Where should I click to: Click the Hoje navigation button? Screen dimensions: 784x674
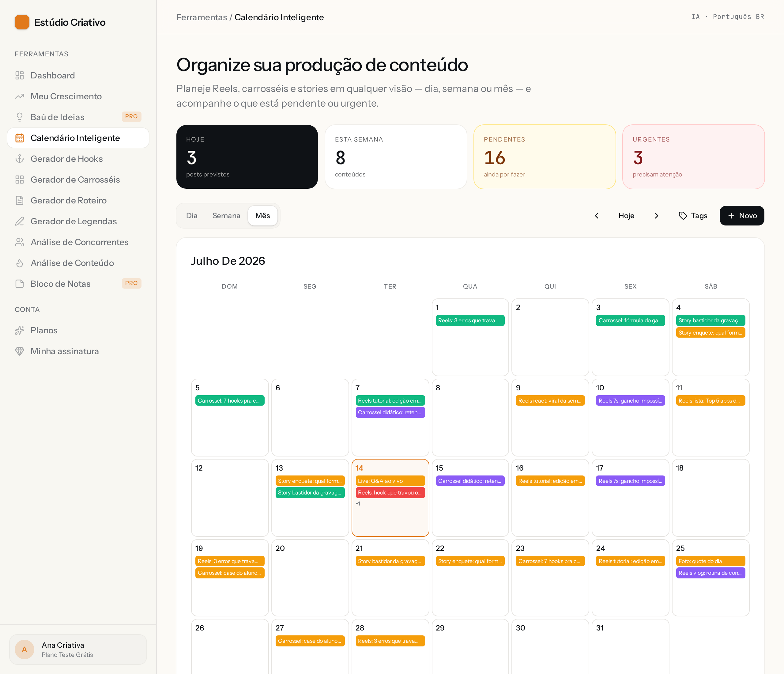(626, 216)
